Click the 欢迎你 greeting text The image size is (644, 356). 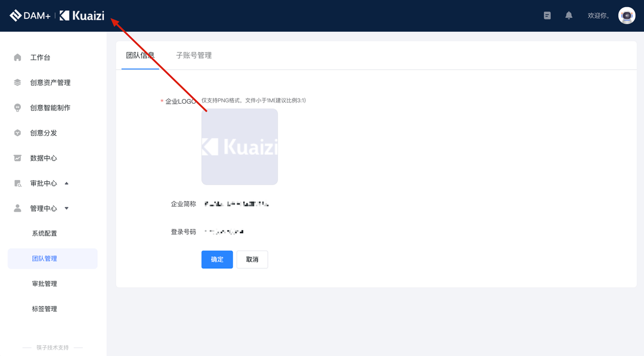[x=598, y=16]
